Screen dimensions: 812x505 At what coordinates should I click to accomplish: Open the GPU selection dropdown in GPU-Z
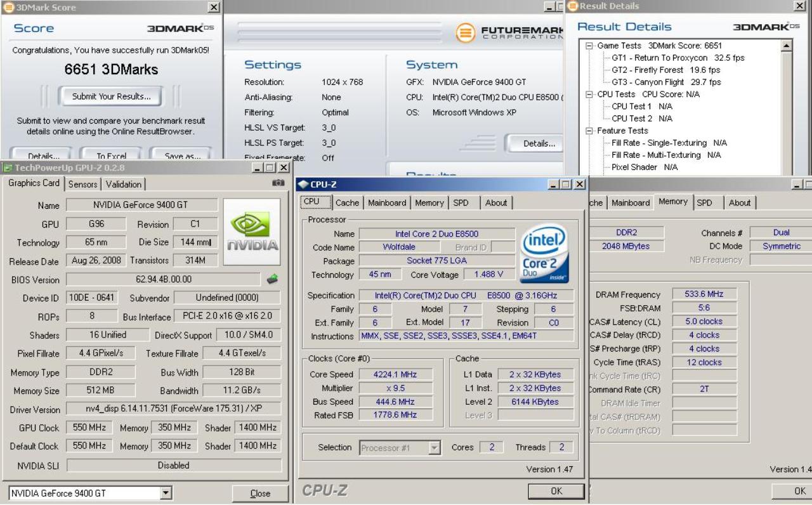pos(166,493)
